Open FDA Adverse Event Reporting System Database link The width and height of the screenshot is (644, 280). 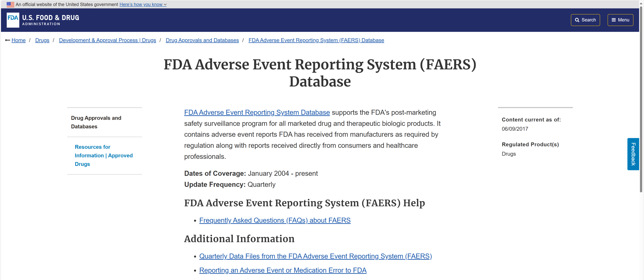[x=257, y=112]
